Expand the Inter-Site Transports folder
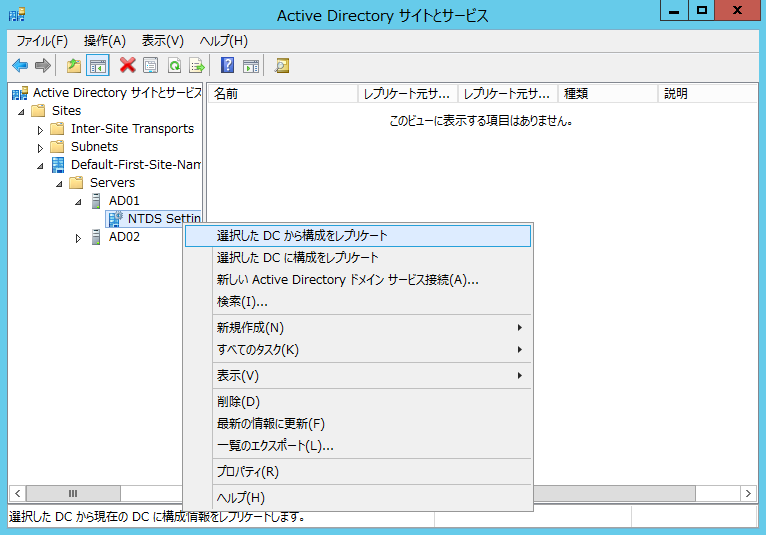This screenshot has width=766, height=535. tap(41, 129)
